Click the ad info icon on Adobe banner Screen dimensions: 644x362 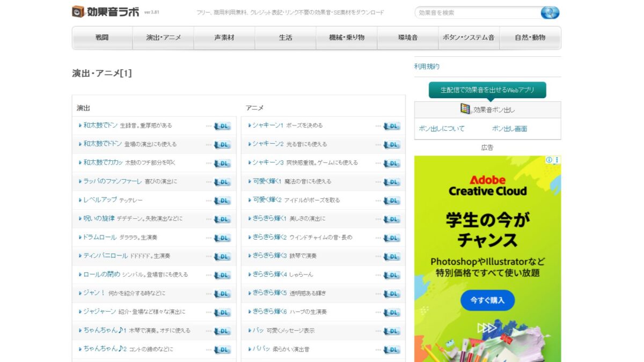point(549,160)
